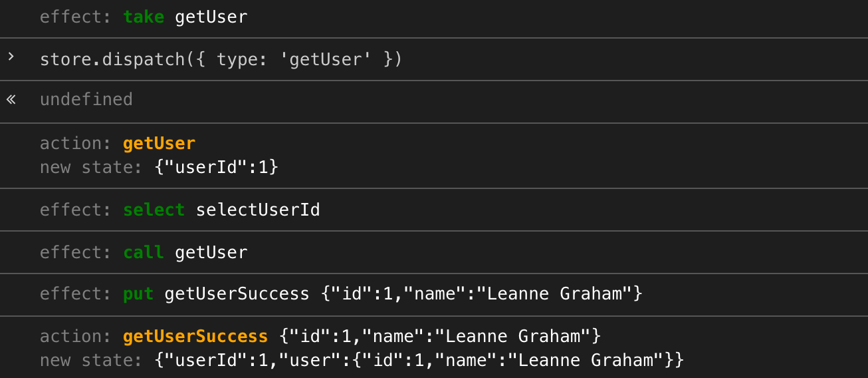Click the selectUserId selector name

258,210
